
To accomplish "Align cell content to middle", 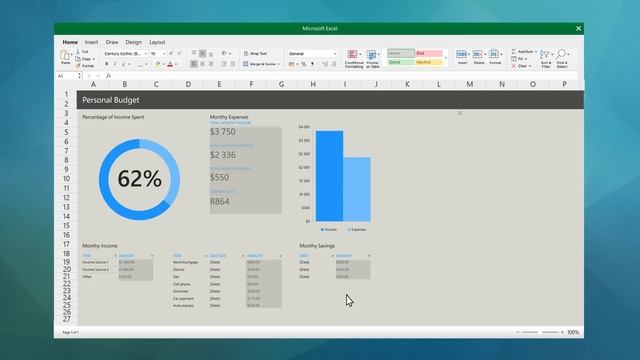I will [x=202, y=53].
